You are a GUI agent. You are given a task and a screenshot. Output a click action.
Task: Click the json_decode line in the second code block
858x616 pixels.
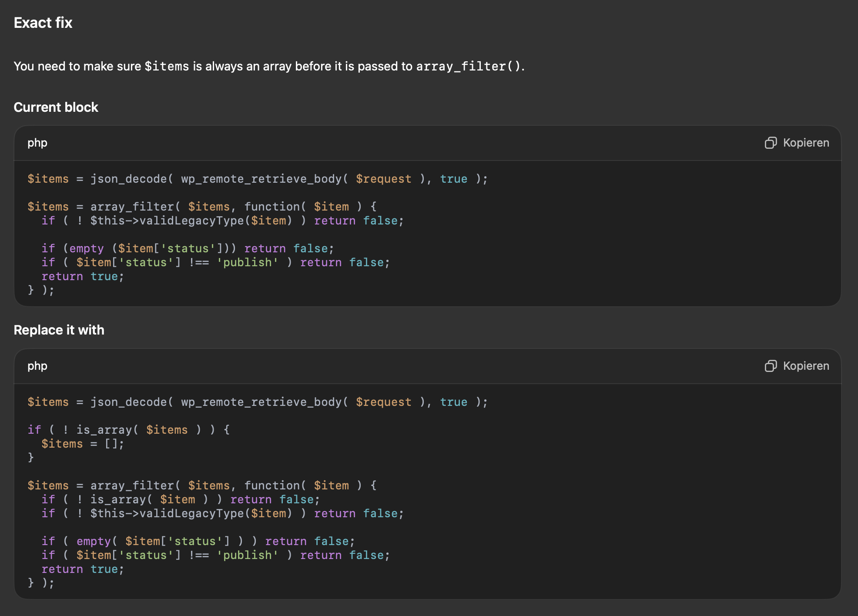tap(257, 402)
